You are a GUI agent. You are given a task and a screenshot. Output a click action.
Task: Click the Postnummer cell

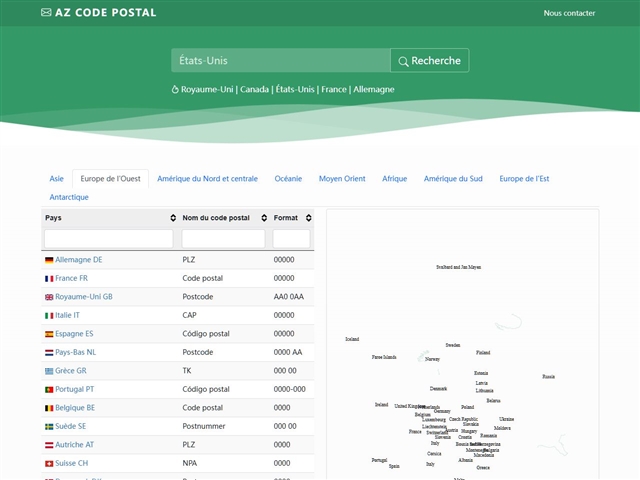[x=204, y=426]
